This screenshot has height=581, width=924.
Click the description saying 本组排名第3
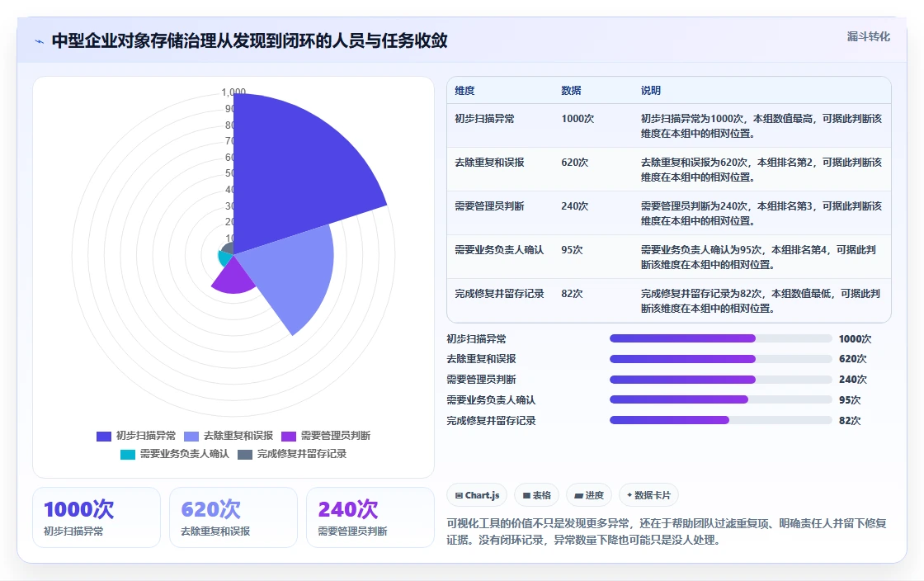pyautogui.click(x=761, y=213)
